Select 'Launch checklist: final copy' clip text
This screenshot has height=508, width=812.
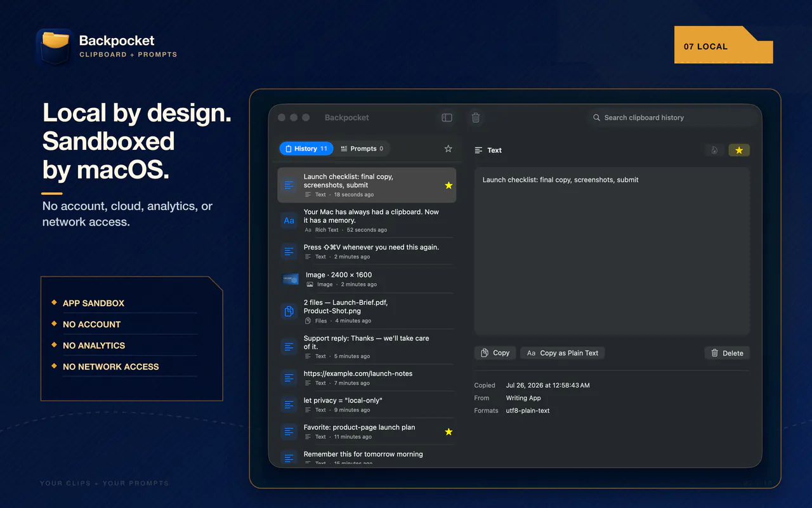(348, 181)
